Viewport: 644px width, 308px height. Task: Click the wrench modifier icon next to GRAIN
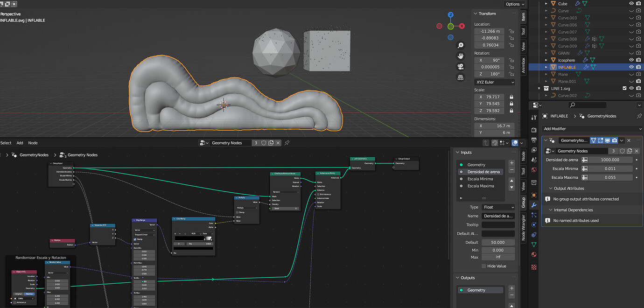point(580,53)
